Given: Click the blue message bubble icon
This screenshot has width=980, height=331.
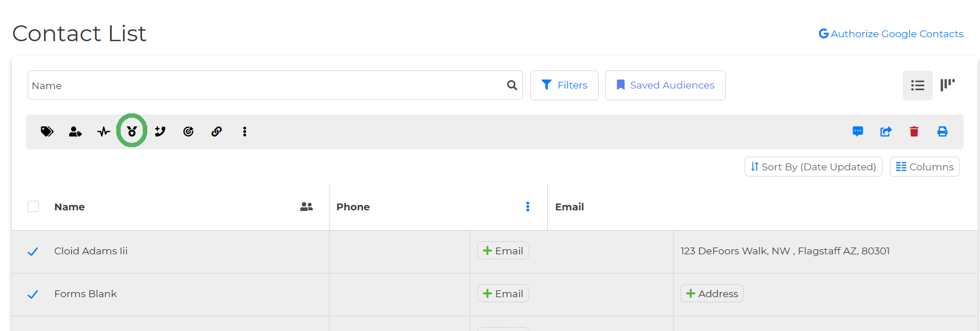Looking at the screenshot, I should 858,131.
